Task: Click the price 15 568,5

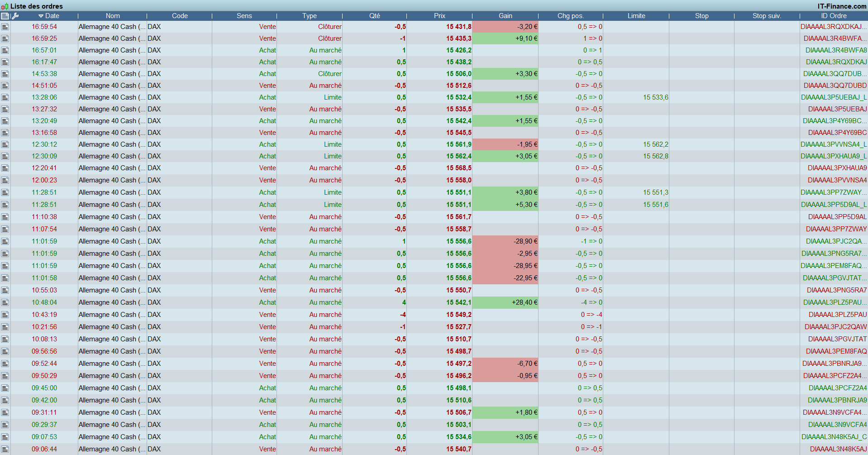Action: 459,168
